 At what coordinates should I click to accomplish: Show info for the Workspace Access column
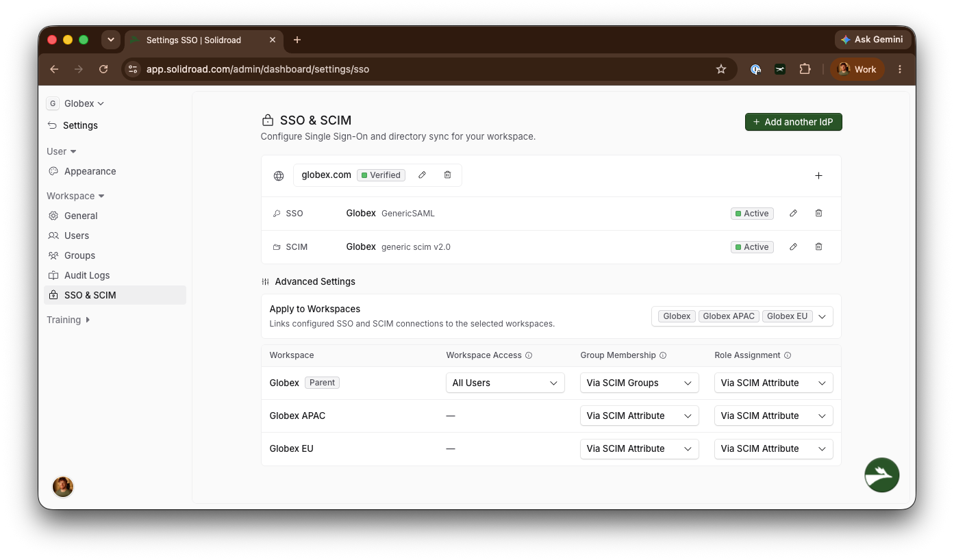(529, 355)
